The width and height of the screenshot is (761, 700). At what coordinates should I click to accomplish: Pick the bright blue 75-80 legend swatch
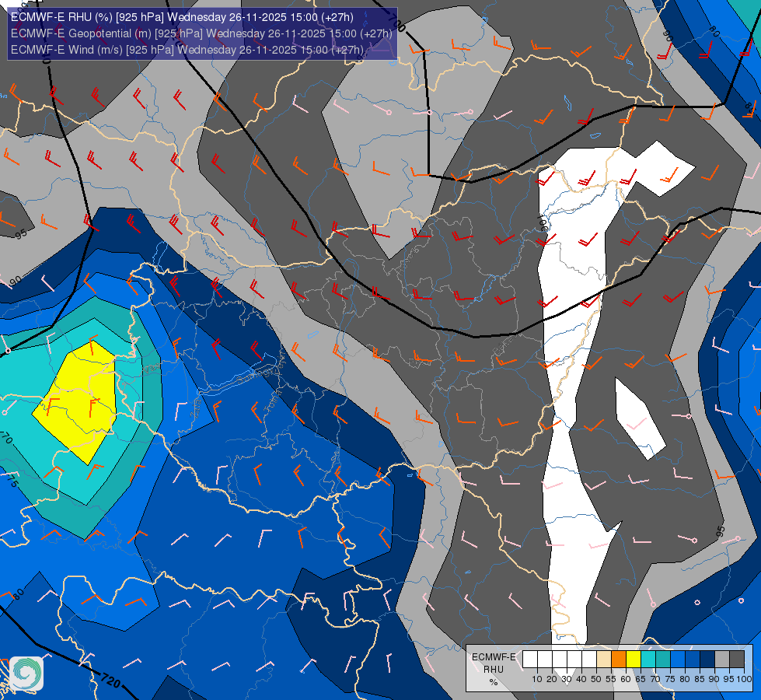click(x=678, y=660)
